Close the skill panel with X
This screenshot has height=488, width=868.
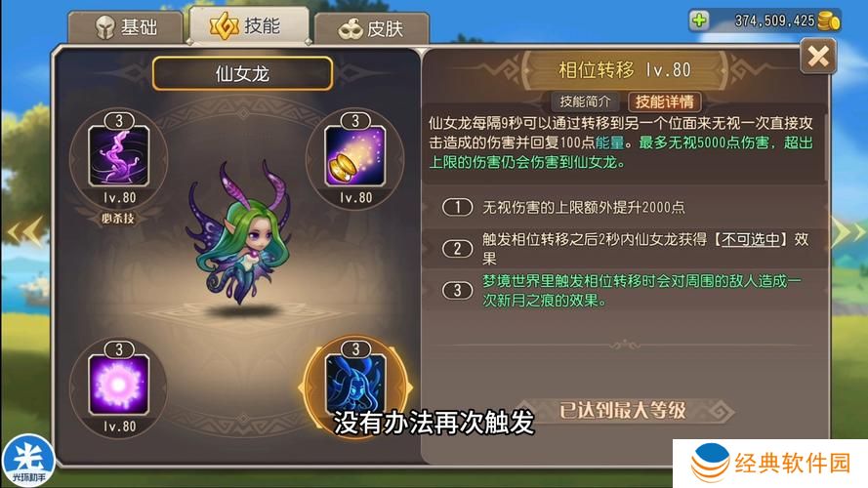pyautogui.click(x=818, y=57)
